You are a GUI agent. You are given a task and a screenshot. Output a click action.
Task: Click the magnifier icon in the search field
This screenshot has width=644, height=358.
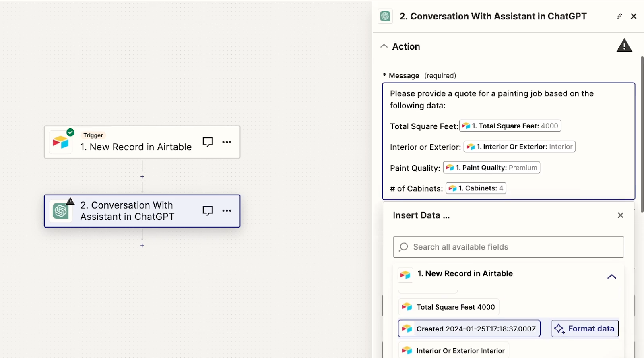coord(403,247)
